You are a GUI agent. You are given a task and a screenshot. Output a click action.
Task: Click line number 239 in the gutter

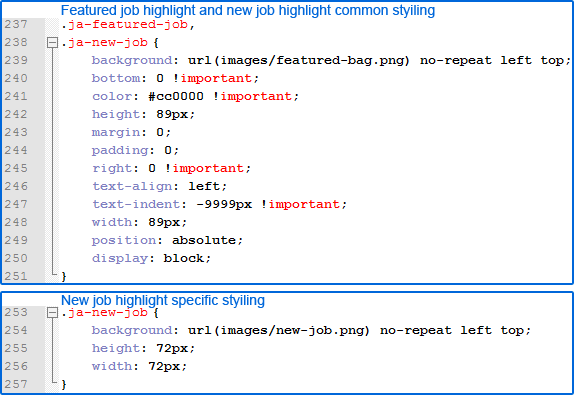pyautogui.click(x=16, y=60)
